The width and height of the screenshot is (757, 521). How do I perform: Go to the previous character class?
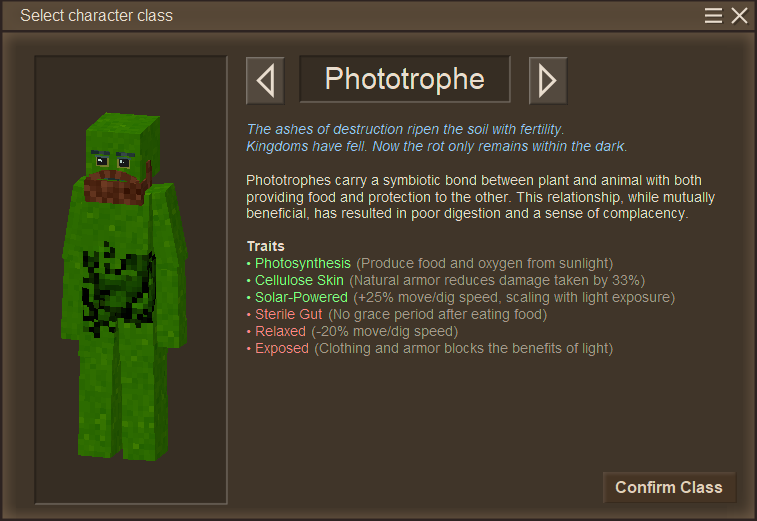pos(265,81)
